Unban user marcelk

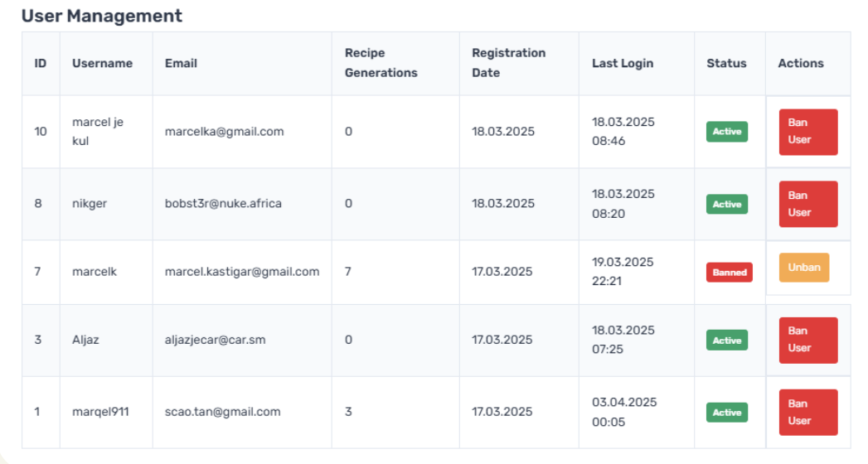tap(803, 268)
